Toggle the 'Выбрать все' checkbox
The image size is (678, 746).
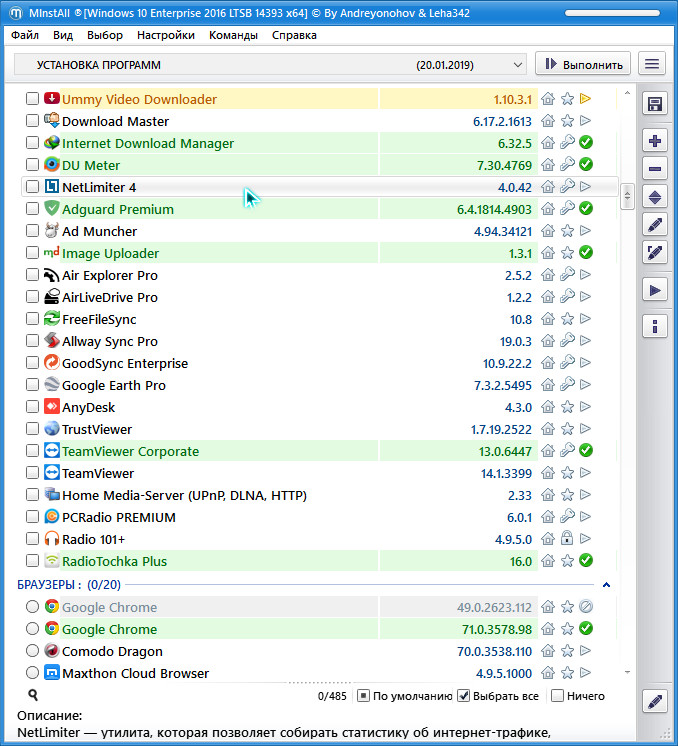coord(463,696)
